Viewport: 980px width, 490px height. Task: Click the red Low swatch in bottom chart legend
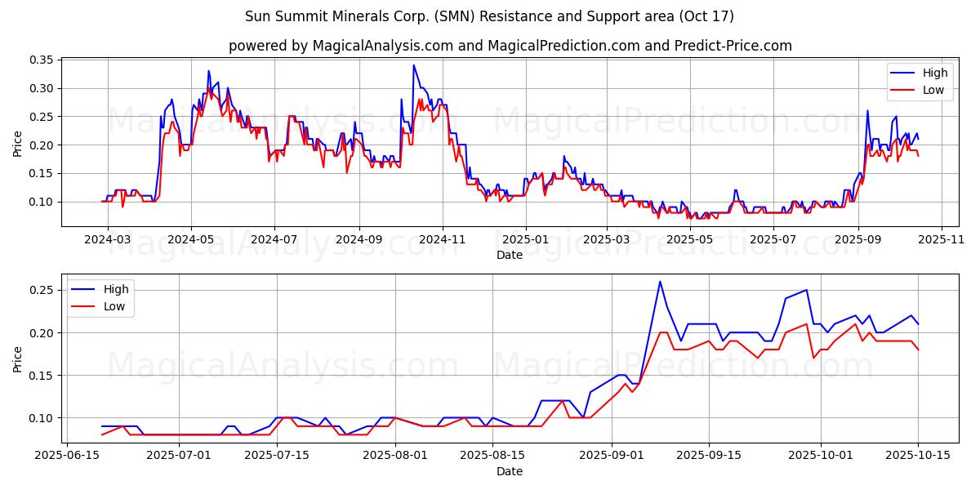pyautogui.click(x=84, y=305)
